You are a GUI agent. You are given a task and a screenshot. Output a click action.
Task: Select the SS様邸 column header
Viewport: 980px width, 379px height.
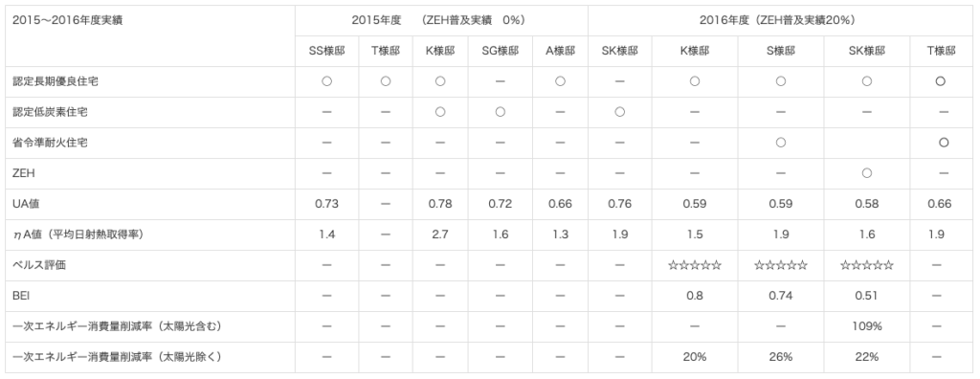[x=326, y=52]
